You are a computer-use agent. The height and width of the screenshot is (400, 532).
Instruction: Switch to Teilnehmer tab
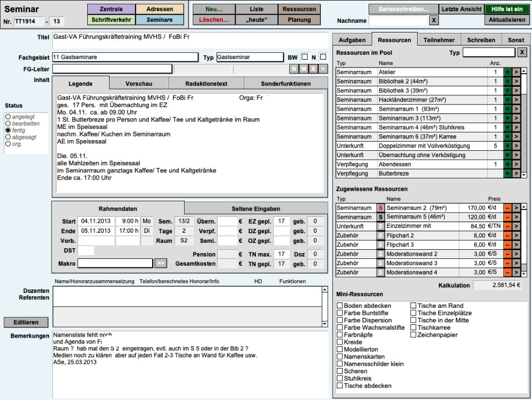point(438,40)
